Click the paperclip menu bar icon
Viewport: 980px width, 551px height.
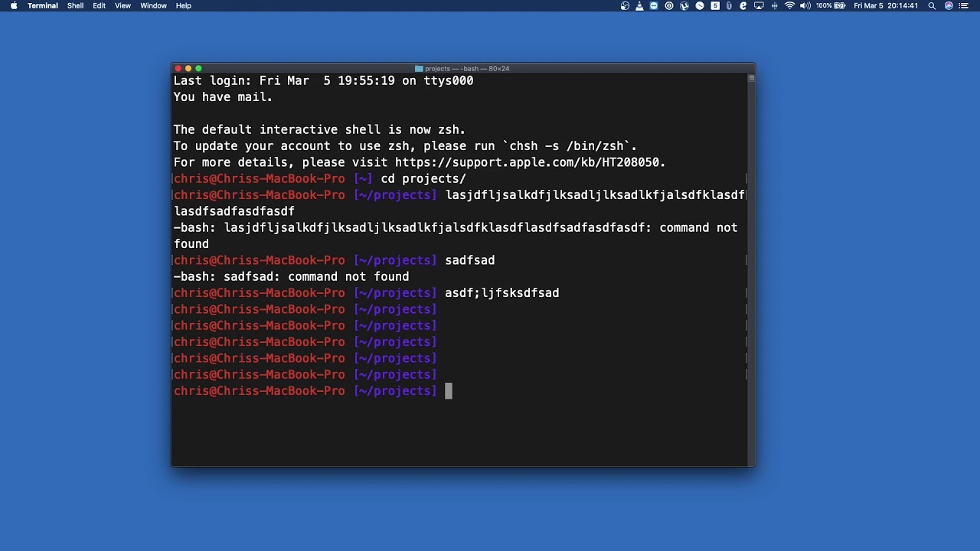click(x=729, y=5)
